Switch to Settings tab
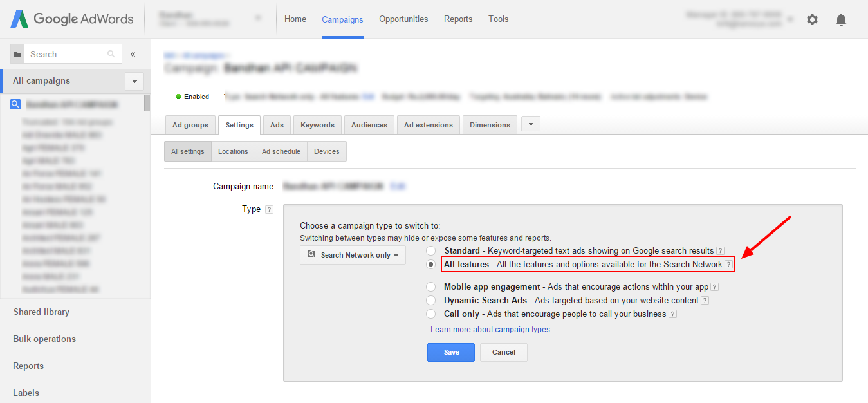 (239, 125)
